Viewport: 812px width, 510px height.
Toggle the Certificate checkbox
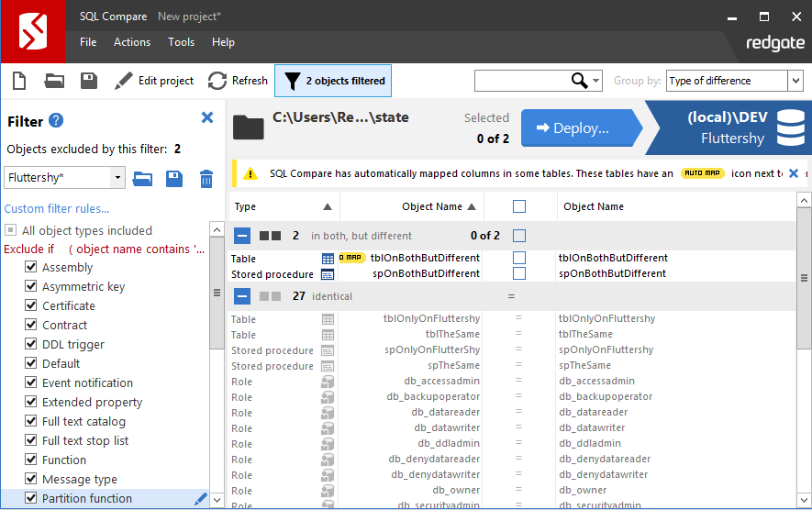pos(31,305)
